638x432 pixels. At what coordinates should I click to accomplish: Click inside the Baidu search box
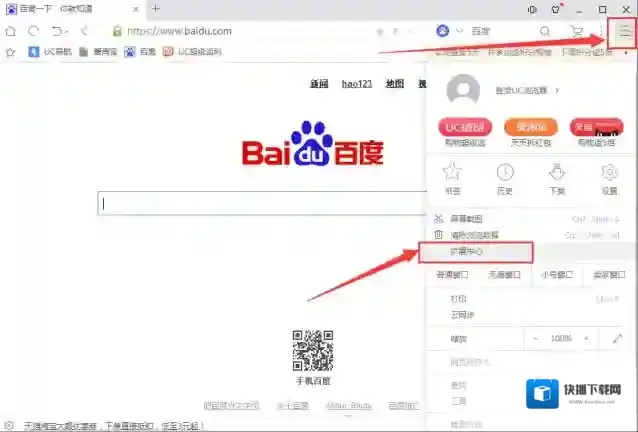click(x=260, y=203)
